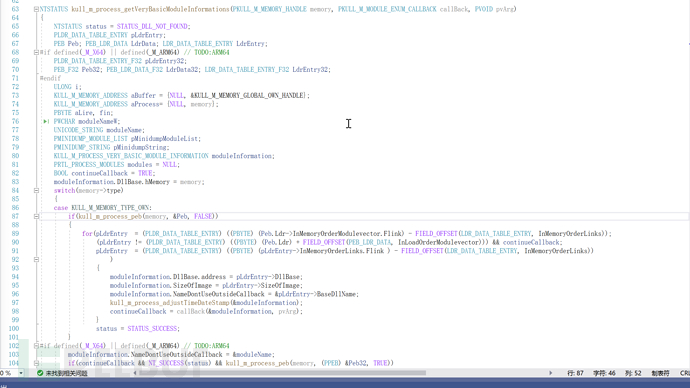The width and height of the screenshot is (690, 388).
Task: Click pLdrEntry->SizeOfImage on line 95
Action: [262, 286]
